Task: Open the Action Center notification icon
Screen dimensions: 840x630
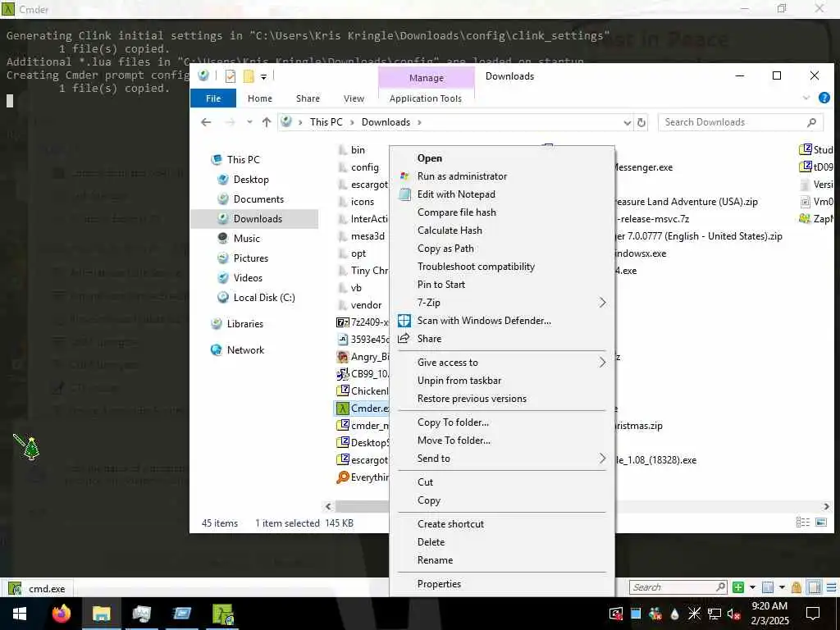Action: (813, 614)
